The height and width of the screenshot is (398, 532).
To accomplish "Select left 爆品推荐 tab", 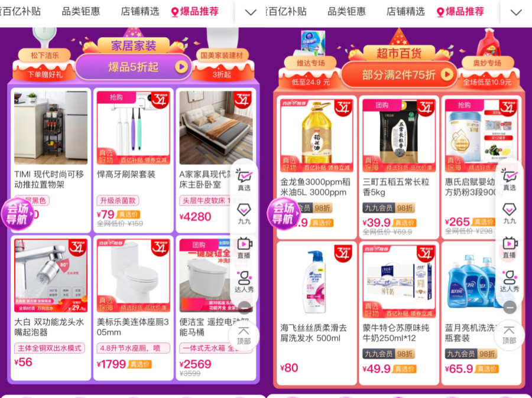I will click(195, 12).
